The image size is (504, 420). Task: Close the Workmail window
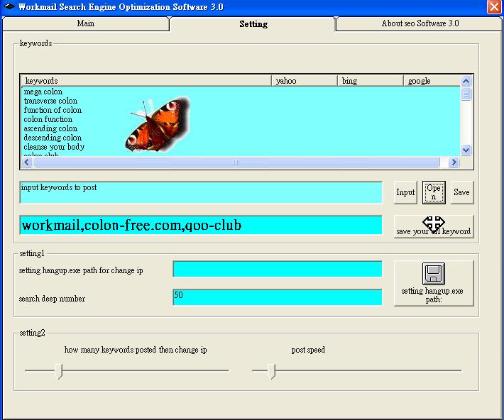point(494,7)
